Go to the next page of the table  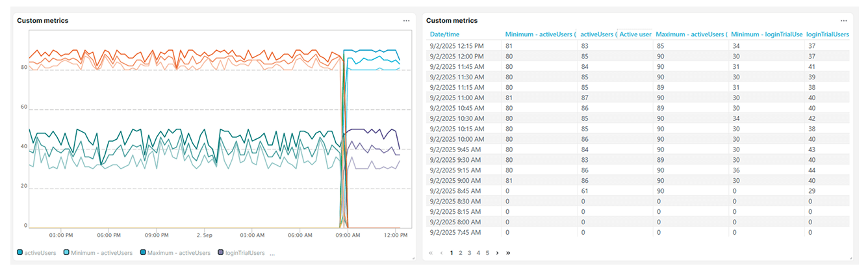[x=497, y=253]
